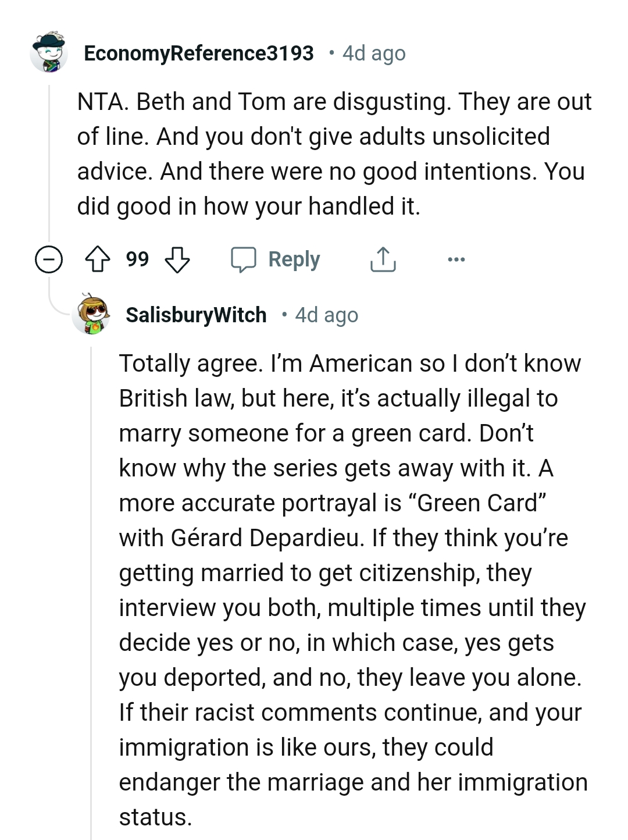The image size is (628, 840).
Task: Open SalisburyWitch's avatar with sunglasses
Action: (91, 315)
